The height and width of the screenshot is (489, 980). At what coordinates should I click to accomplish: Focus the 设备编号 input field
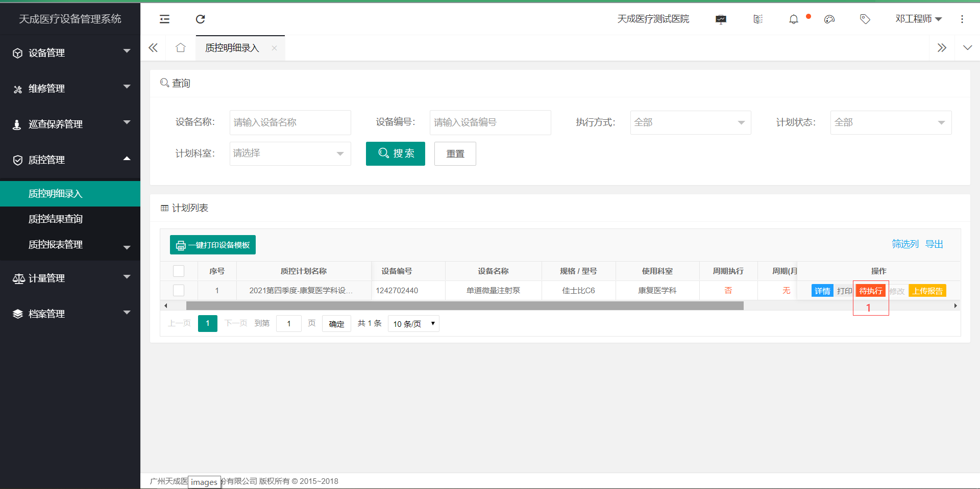[x=490, y=122]
